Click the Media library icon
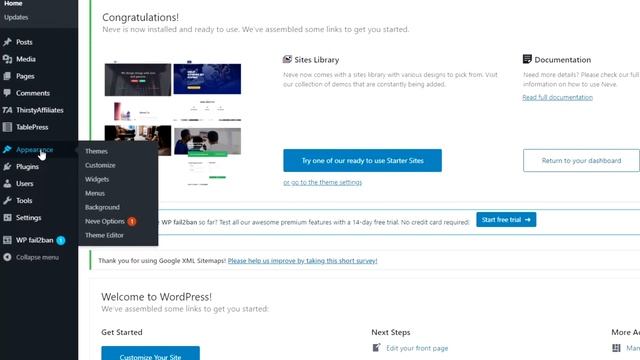The height and width of the screenshot is (360, 640). [x=7, y=59]
